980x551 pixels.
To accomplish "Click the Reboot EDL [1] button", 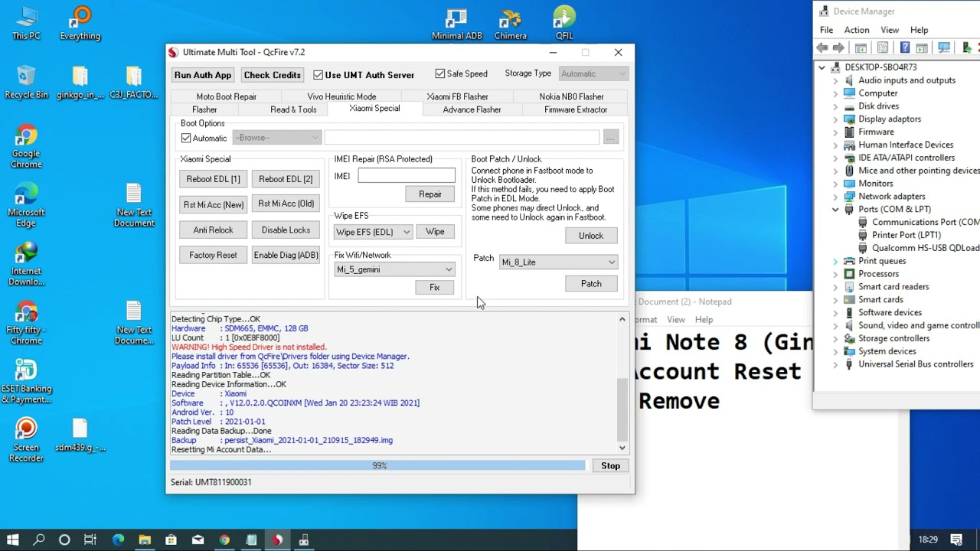I will coord(213,179).
